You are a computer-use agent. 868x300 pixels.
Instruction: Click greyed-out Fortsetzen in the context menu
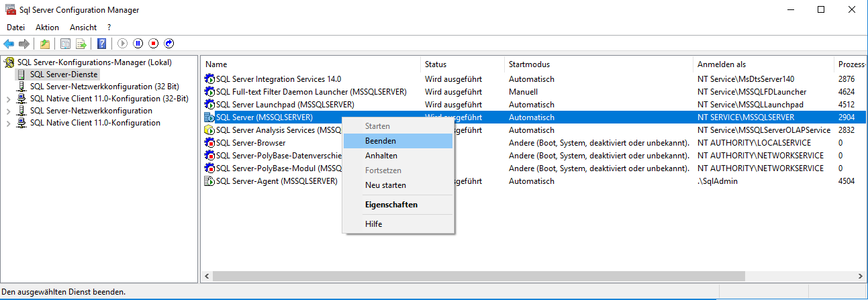397,170
